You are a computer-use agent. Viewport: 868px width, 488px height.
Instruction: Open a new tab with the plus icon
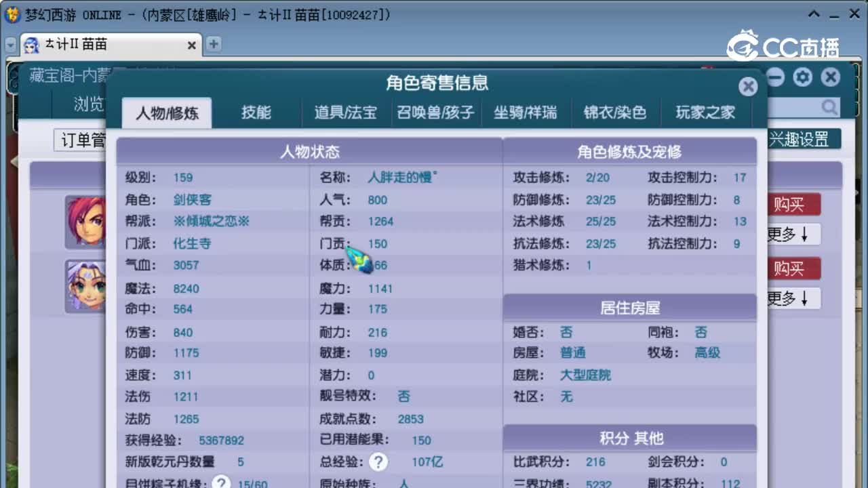(x=213, y=45)
